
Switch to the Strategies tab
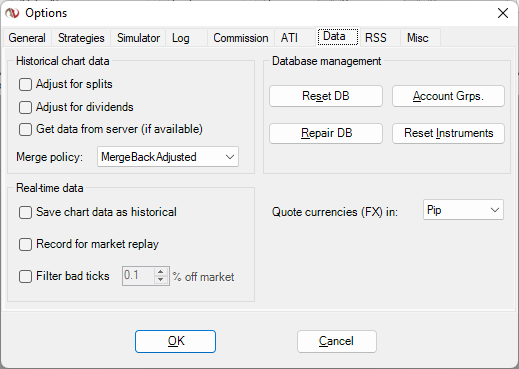click(81, 38)
